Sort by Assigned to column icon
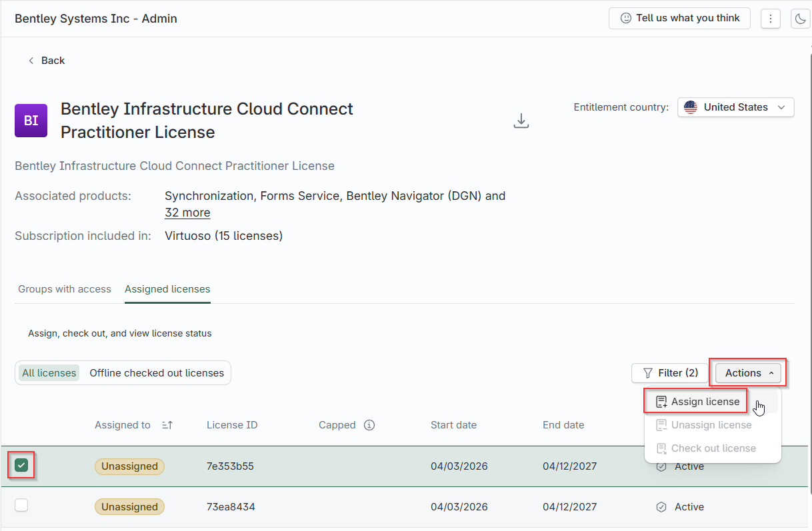 click(167, 425)
